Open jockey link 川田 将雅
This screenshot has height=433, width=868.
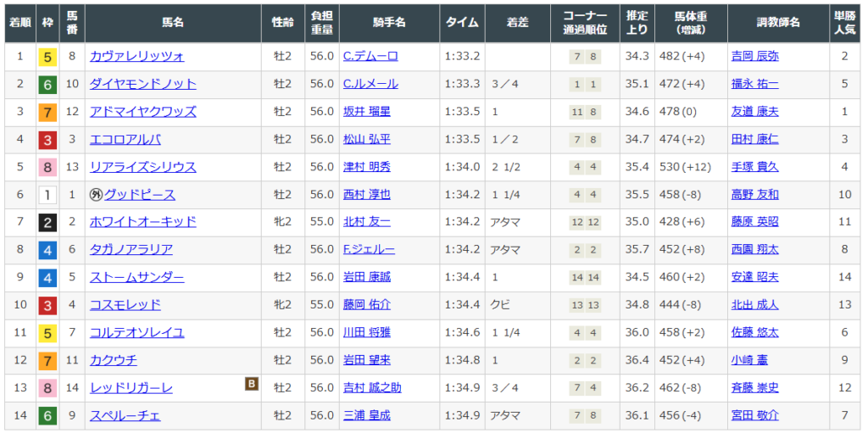[367, 333]
